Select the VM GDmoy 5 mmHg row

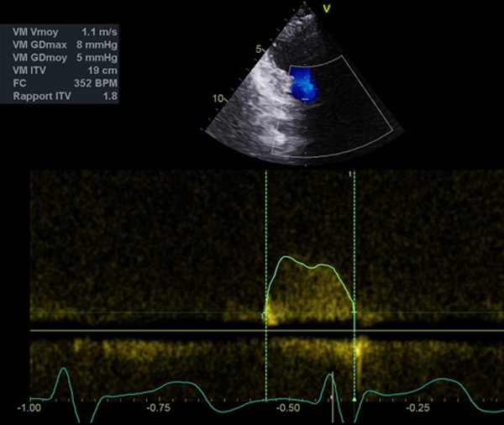pos(65,58)
